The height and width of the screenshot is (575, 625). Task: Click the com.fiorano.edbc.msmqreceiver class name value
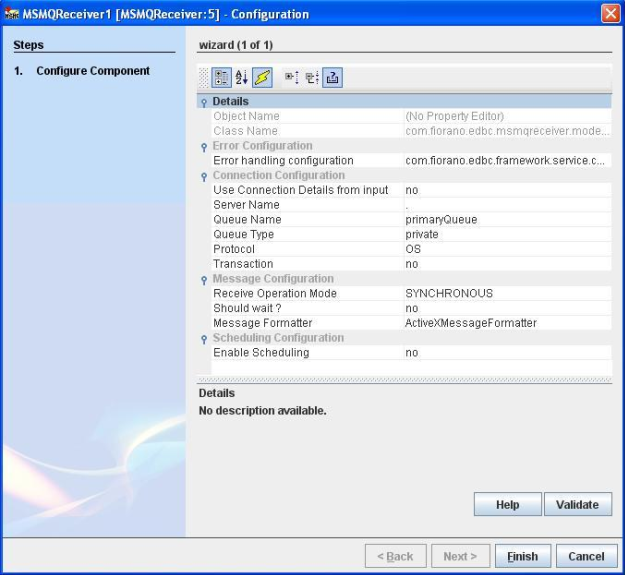point(508,131)
